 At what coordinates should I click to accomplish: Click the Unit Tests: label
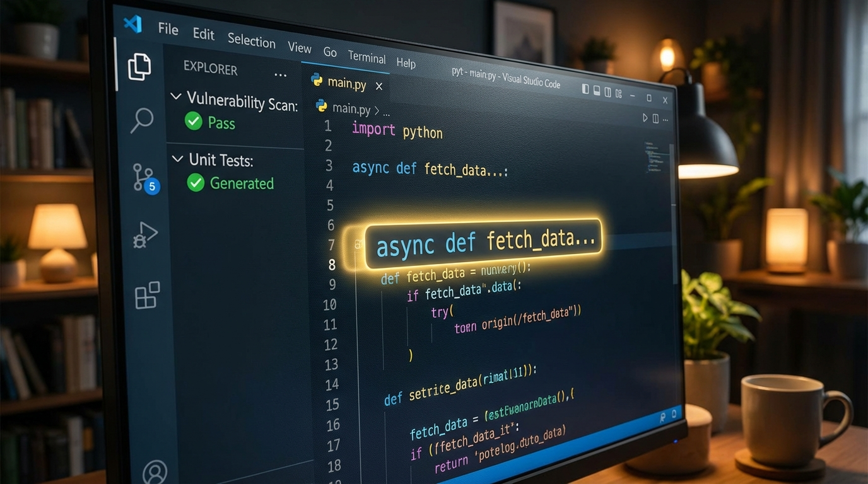coord(221,160)
